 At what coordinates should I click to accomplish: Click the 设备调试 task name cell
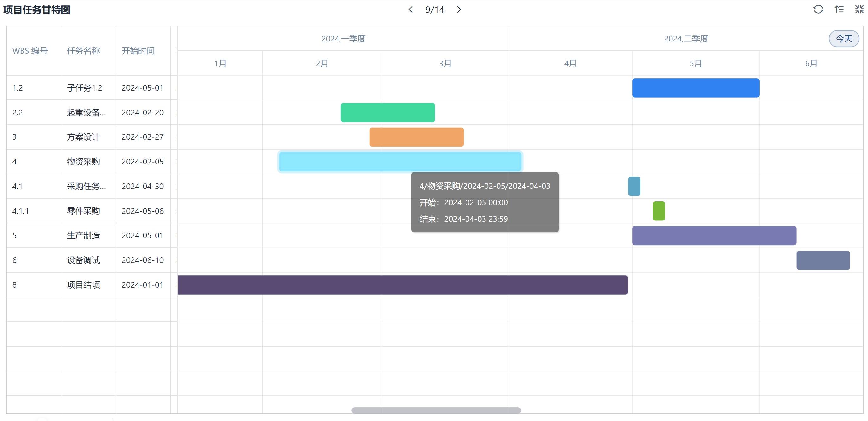click(x=83, y=260)
